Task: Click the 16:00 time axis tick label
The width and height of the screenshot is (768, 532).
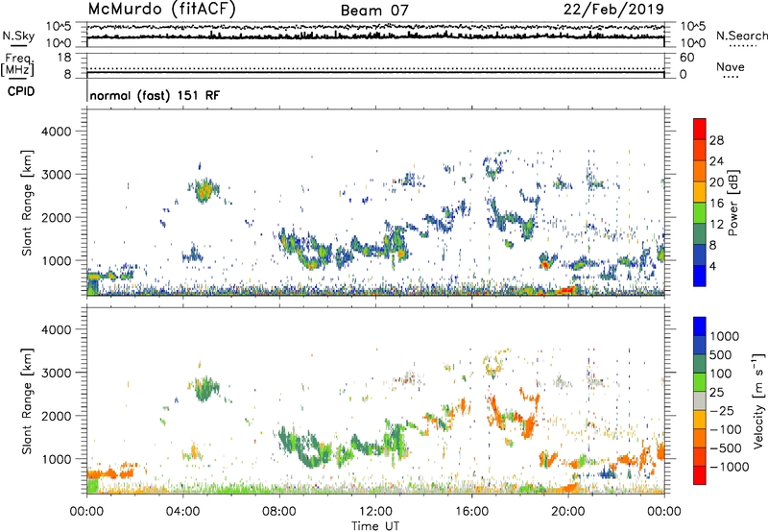Action: 471,512
